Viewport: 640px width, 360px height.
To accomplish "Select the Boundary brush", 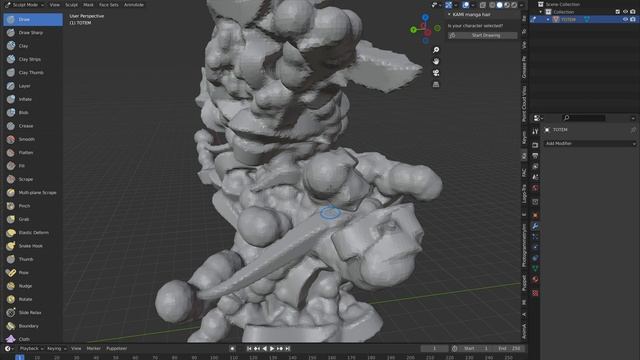I will [33, 326].
